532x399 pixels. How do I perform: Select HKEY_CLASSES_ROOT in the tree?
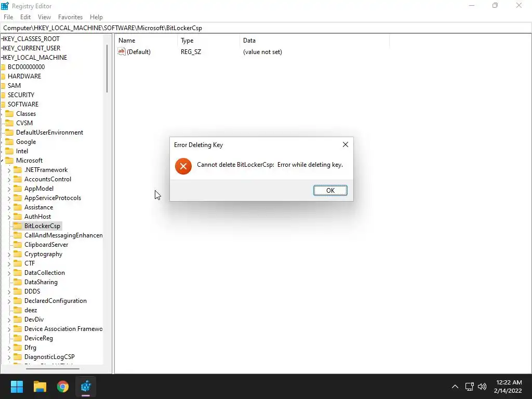tap(30, 38)
